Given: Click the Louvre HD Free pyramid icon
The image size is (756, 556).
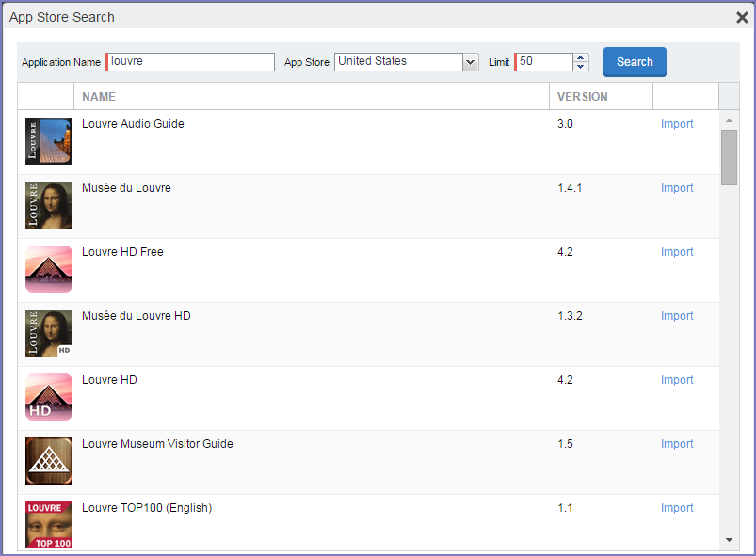Looking at the screenshot, I should point(49,269).
